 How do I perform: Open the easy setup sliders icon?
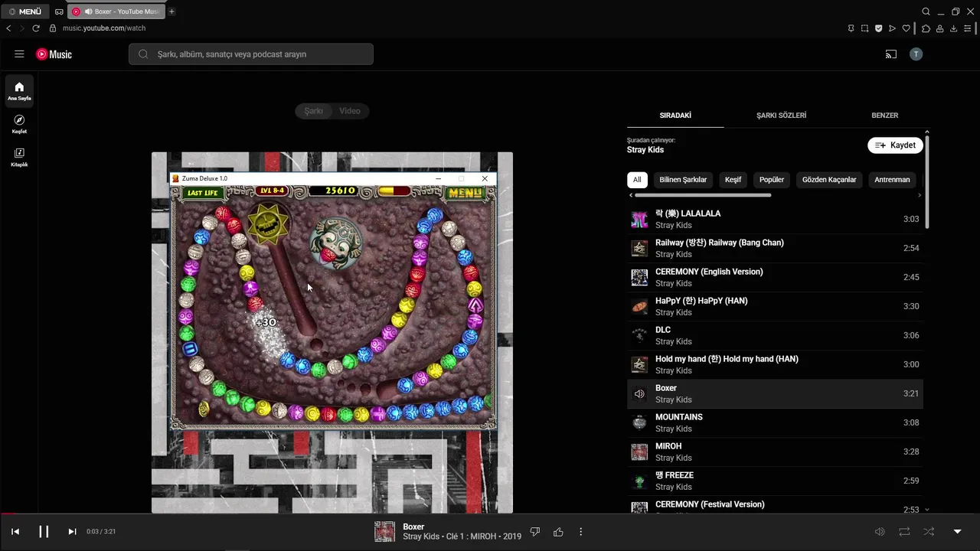[x=968, y=28]
